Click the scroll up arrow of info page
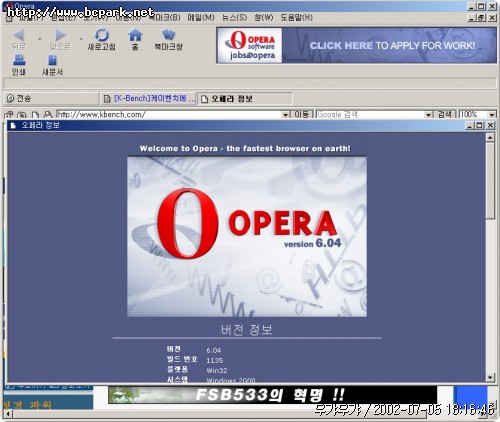Viewport: 500px width, 422px height. click(490, 137)
